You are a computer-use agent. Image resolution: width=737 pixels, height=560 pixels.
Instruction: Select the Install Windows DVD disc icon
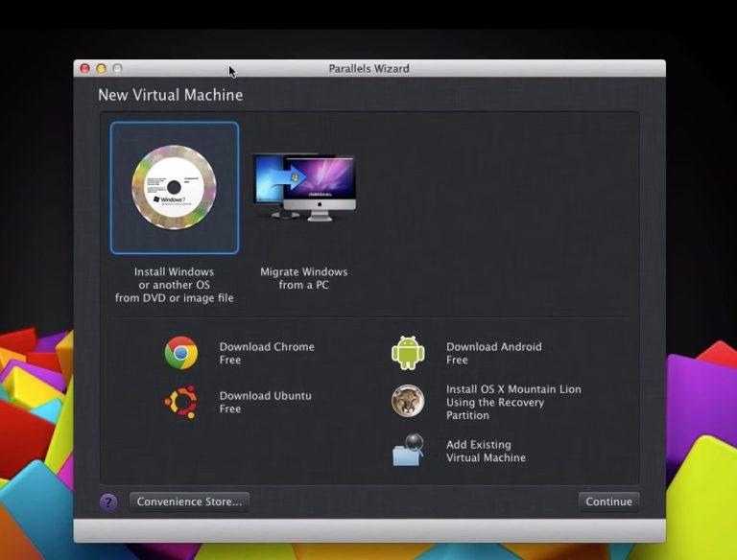click(x=174, y=187)
